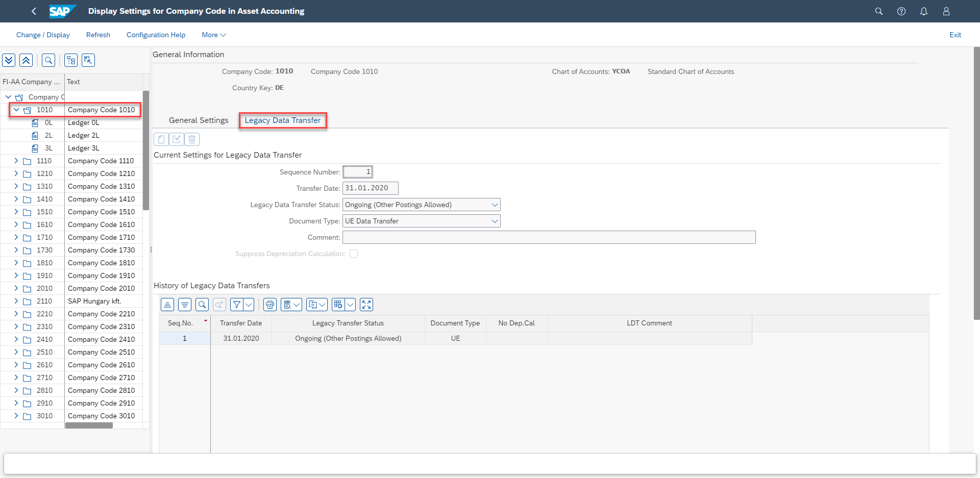Click the tree position selection arrow icon
The width and height of the screenshot is (980, 478).
88,60
